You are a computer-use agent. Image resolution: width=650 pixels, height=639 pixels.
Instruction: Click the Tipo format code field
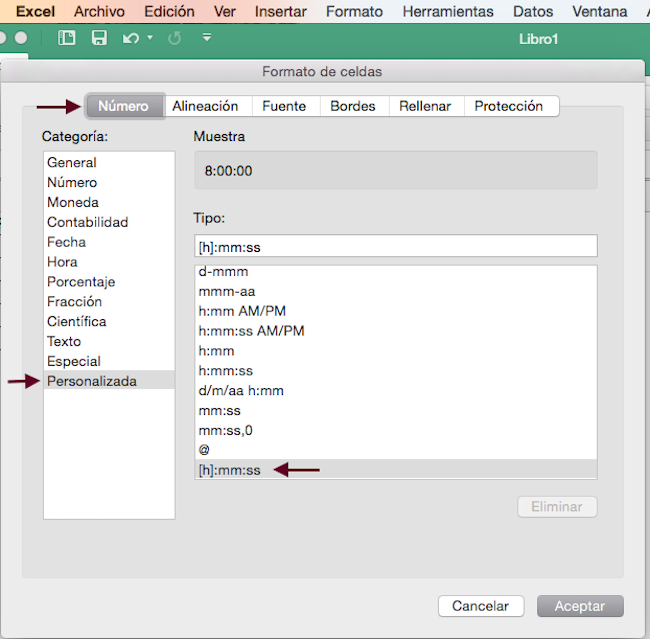point(395,246)
